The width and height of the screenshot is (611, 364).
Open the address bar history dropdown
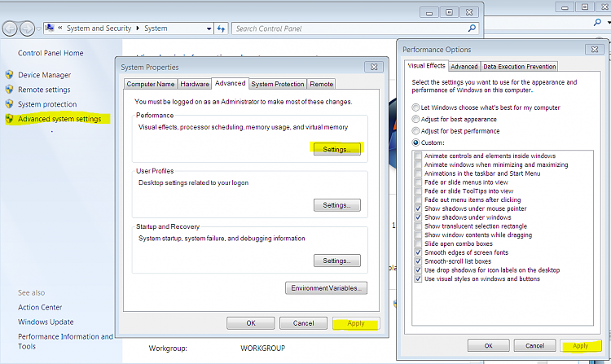pyautogui.click(x=209, y=29)
